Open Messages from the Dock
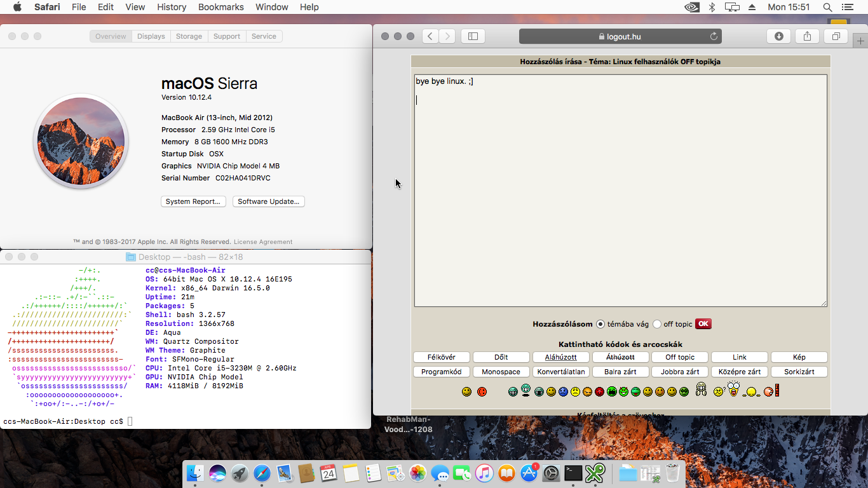The height and width of the screenshot is (488, 868). coord(440,473)
